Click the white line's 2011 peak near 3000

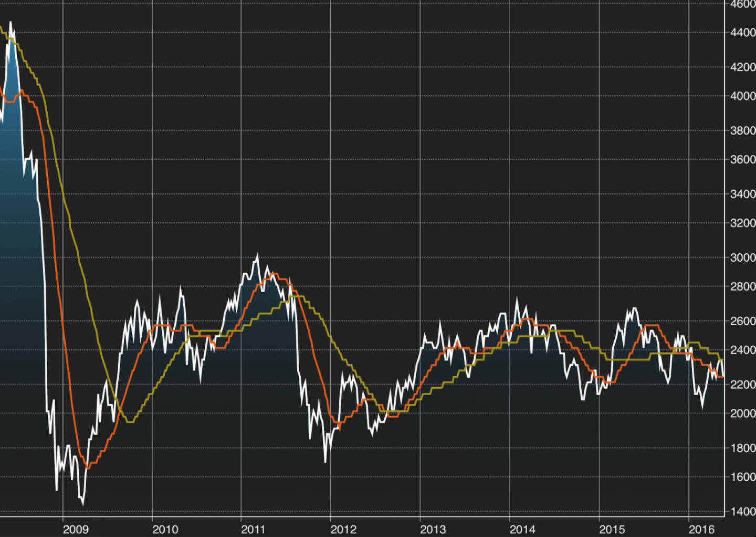click(x=257, y=256)
